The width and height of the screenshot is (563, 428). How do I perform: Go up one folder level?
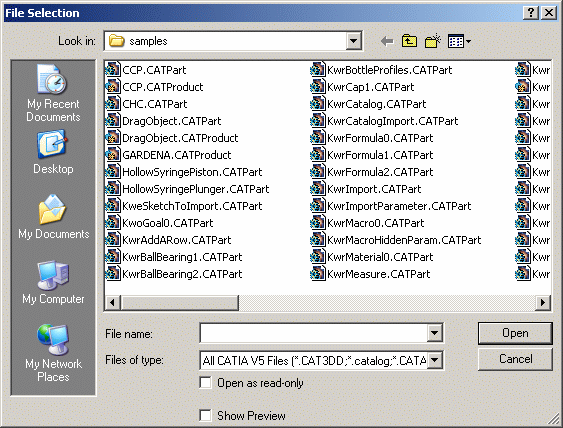(409, 41)
